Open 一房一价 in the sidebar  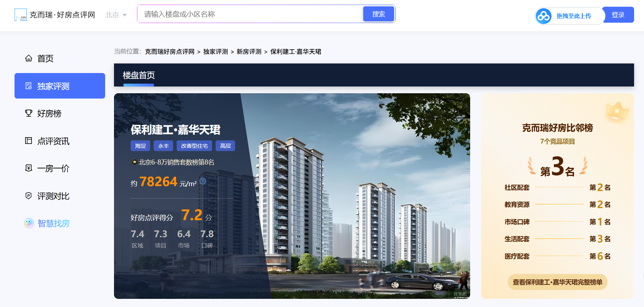click(60, 168)
